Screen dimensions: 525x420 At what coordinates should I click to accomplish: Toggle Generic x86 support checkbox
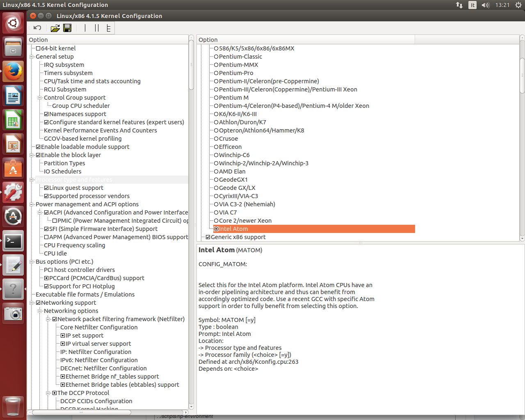coord(208,237)
